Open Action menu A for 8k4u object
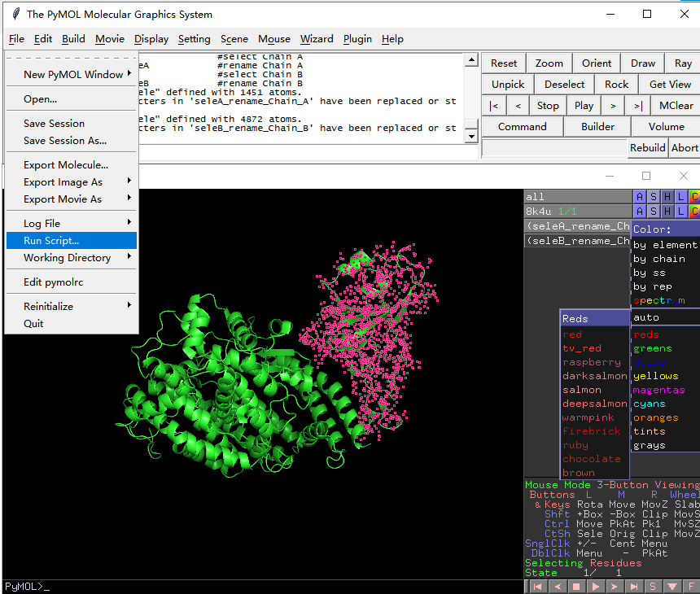Image resolution: width=700 pixels, height=594 pixels. [x=641, y=212]
